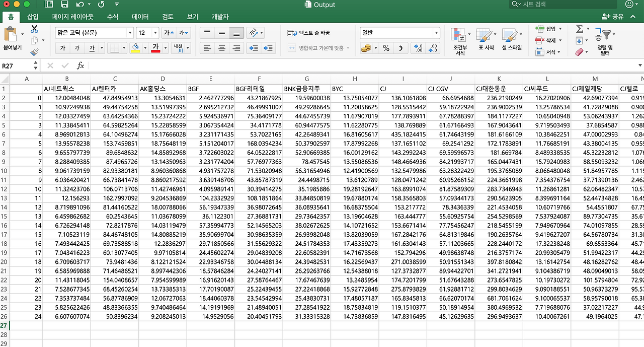Click cells 서식 button

pyautogui.click(x=548, y=52)
